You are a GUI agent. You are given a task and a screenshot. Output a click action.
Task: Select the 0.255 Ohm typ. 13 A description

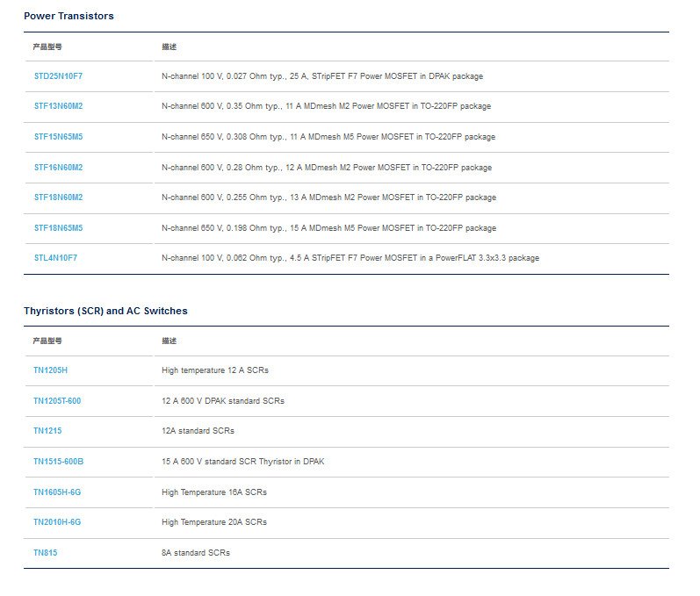[x=329, y=197]
